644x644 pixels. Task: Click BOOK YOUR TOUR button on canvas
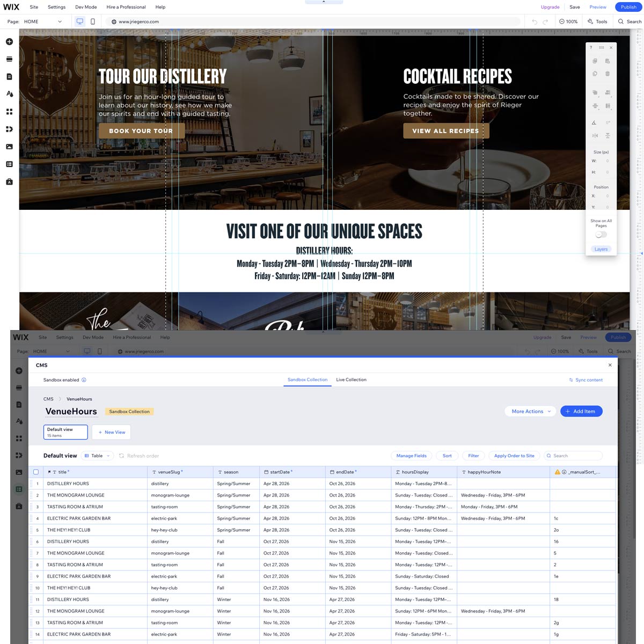(142, 131)
